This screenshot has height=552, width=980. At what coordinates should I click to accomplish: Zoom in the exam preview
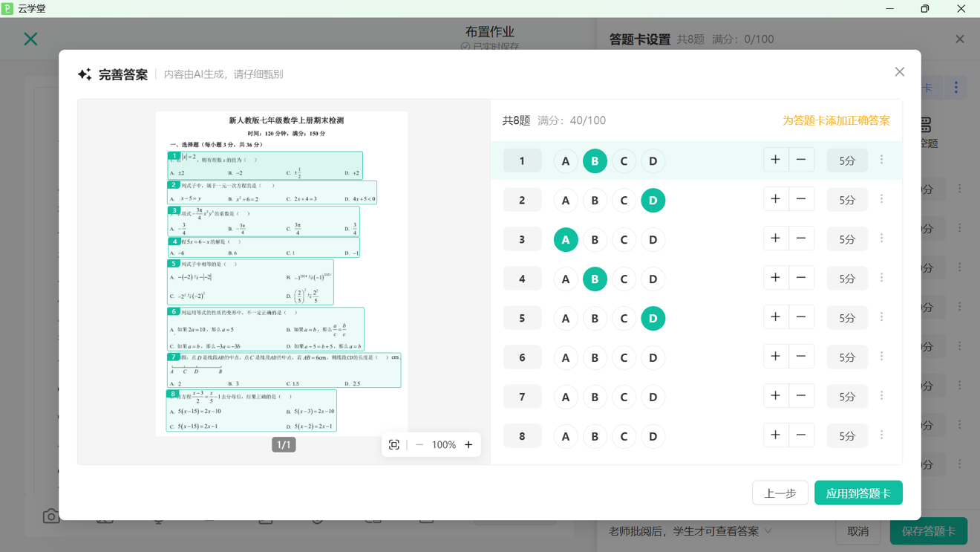pos(468,445)
